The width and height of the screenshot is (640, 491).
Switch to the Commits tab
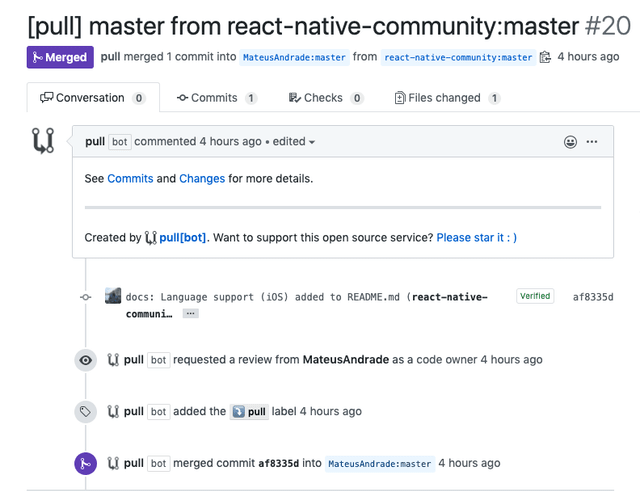click(217, 98)
